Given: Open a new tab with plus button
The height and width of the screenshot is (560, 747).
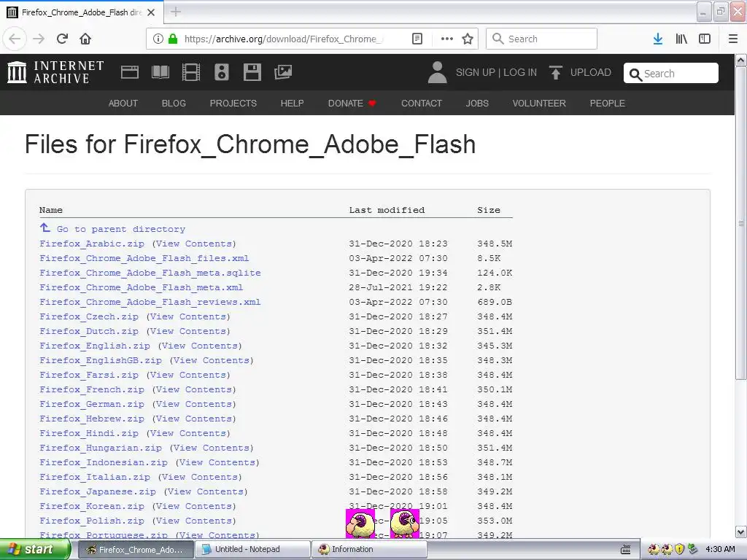Looking at the screenshot, I should (x=176, y=12).
